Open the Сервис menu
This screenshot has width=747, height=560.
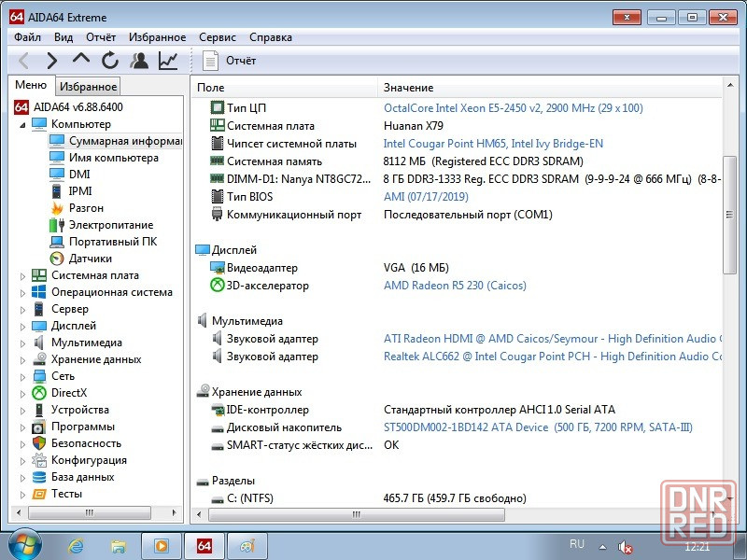(x=218, y=37)
